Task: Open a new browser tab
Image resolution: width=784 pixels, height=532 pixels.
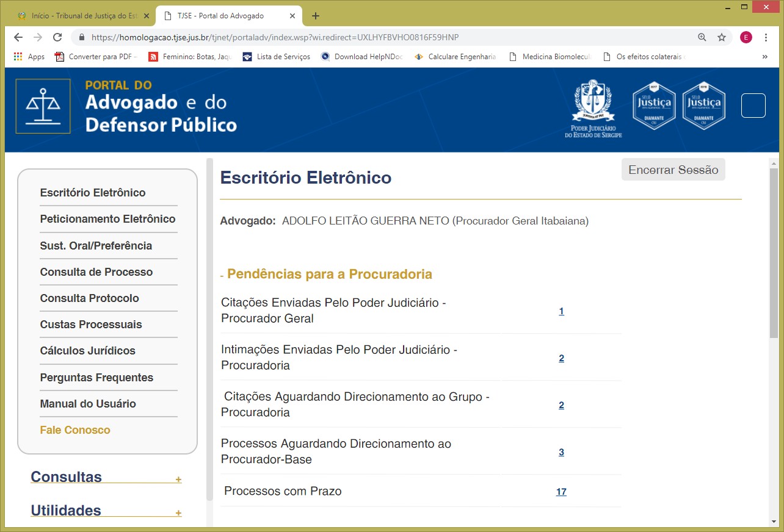Action: click(316, 16)
